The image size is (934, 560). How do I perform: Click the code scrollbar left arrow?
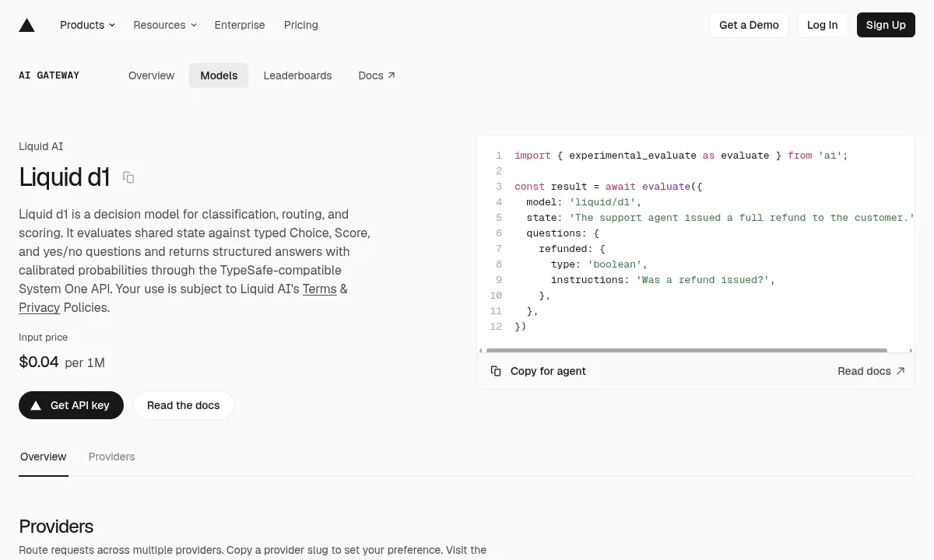click(480, 351)
